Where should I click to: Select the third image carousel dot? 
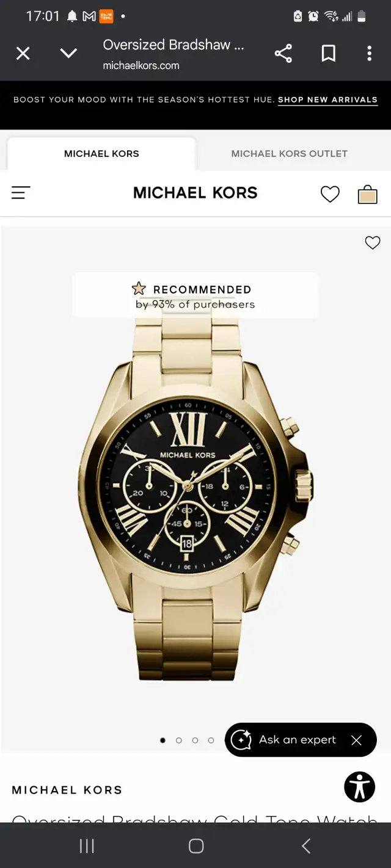[x=195, y=740]
